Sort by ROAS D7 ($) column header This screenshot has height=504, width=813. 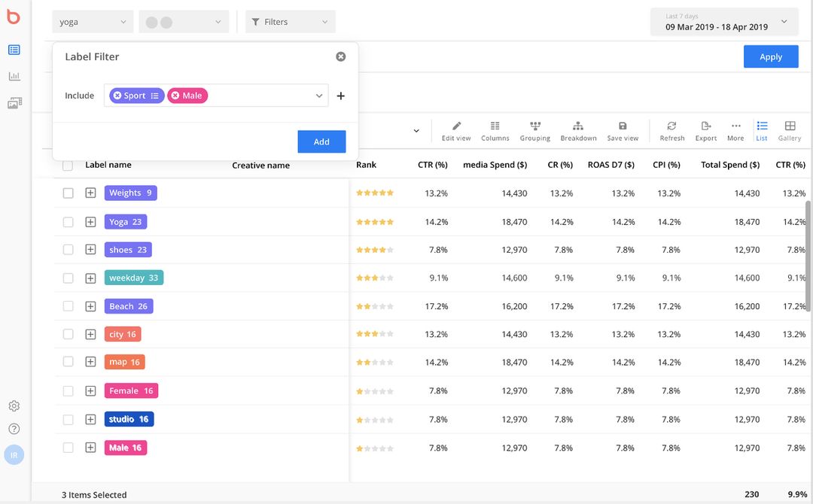pyautogui.click(x=611, y=165)
